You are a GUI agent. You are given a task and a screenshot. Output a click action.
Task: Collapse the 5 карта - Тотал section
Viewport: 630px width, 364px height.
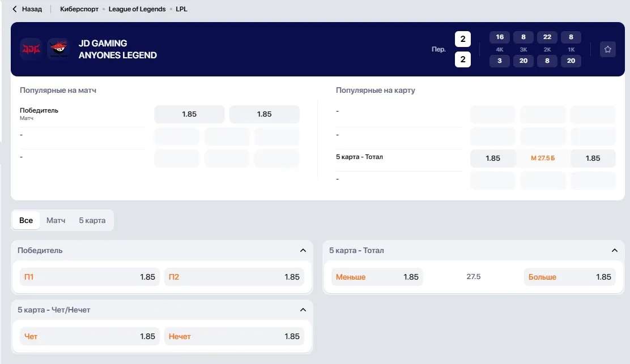pos(614,250)
